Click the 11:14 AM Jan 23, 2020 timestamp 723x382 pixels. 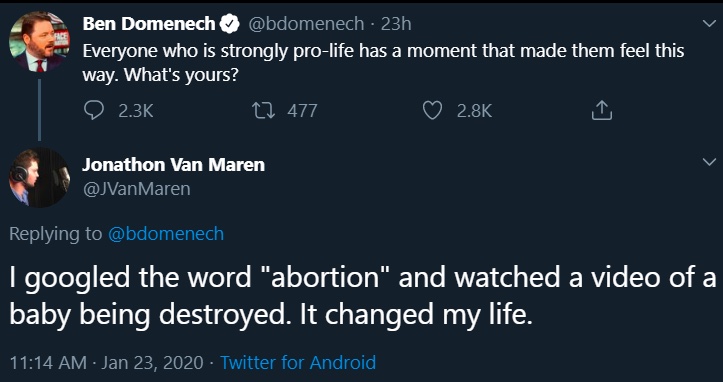pos(107,362)
